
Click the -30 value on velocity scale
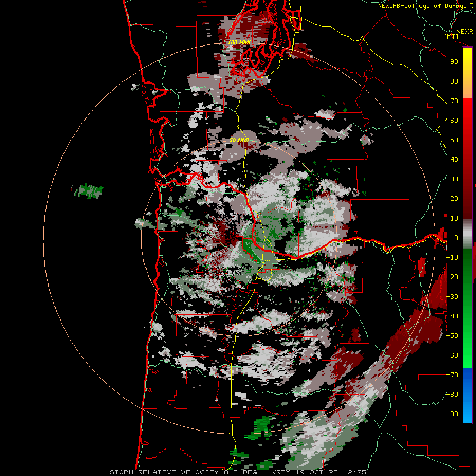click(452, 297)
